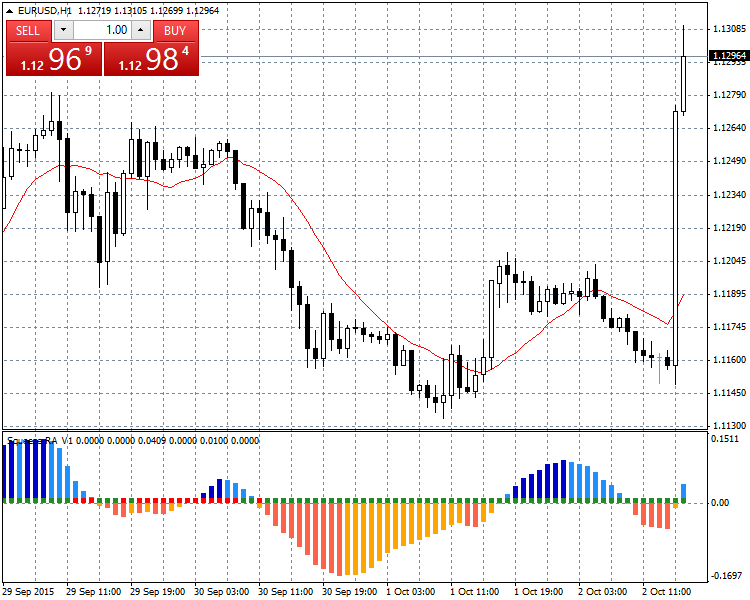The width and height of the screenshot is (750, 600).
Task: Click the -0.1697 indicator scale value
Action: pyautogui.click(x=725, y=576)
